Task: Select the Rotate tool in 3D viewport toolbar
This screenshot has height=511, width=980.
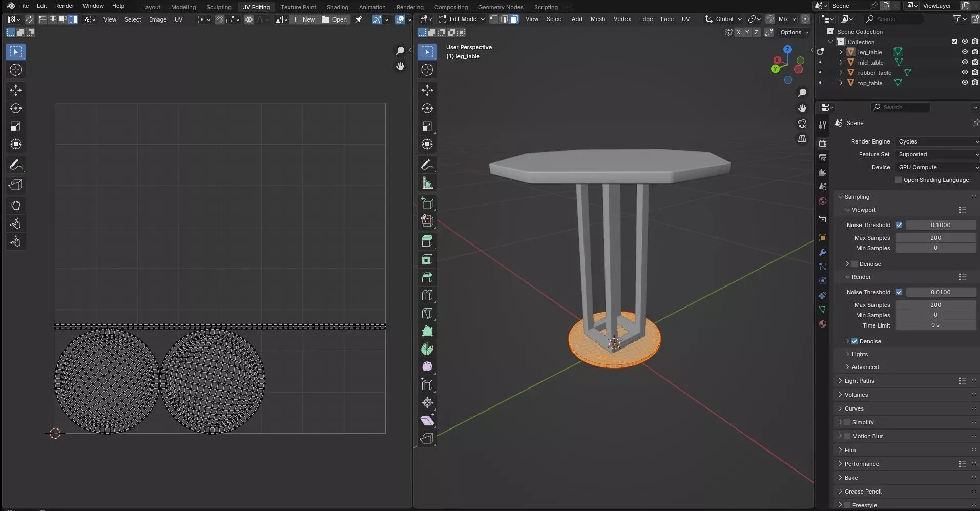Action: pyautogui.click(x=427, y=108)
